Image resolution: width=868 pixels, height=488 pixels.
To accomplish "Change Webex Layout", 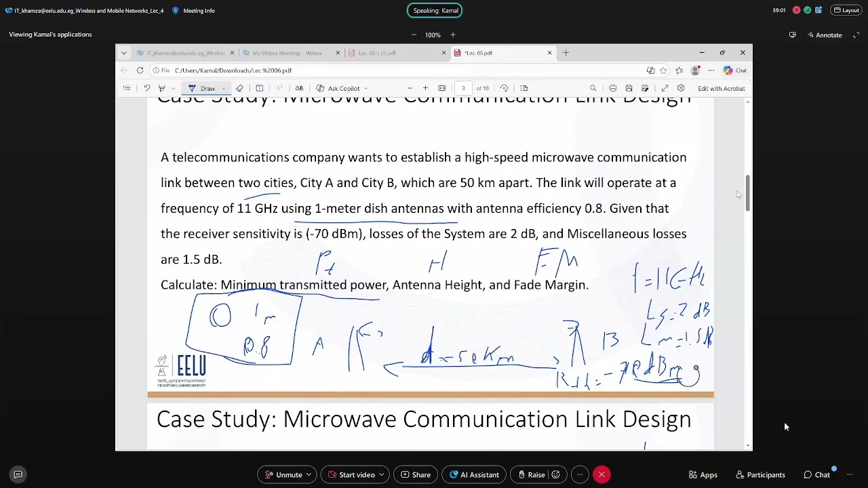I will (846, 11).
